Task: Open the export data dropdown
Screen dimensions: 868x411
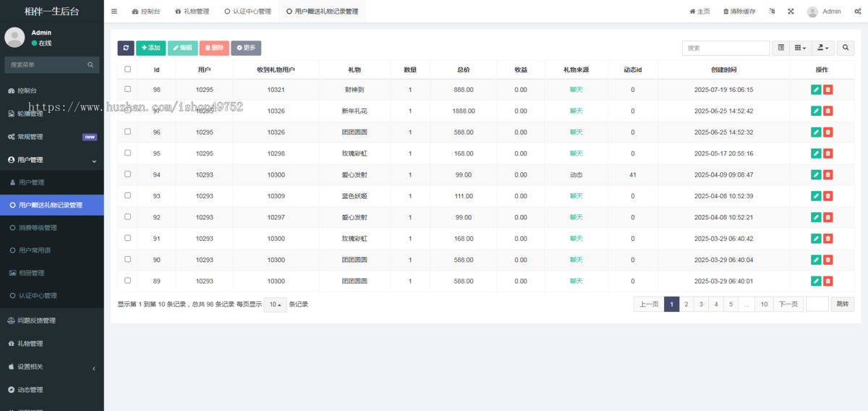Action: click(823, 48)
